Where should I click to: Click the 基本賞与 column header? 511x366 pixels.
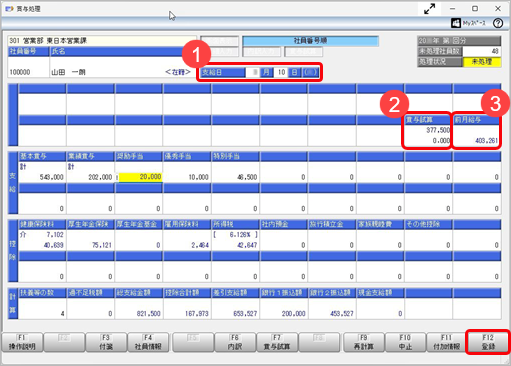pos(42,156)
